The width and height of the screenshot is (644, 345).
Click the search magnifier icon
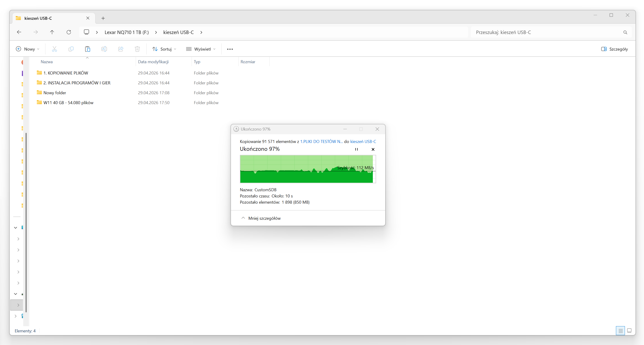coord(625,32)
